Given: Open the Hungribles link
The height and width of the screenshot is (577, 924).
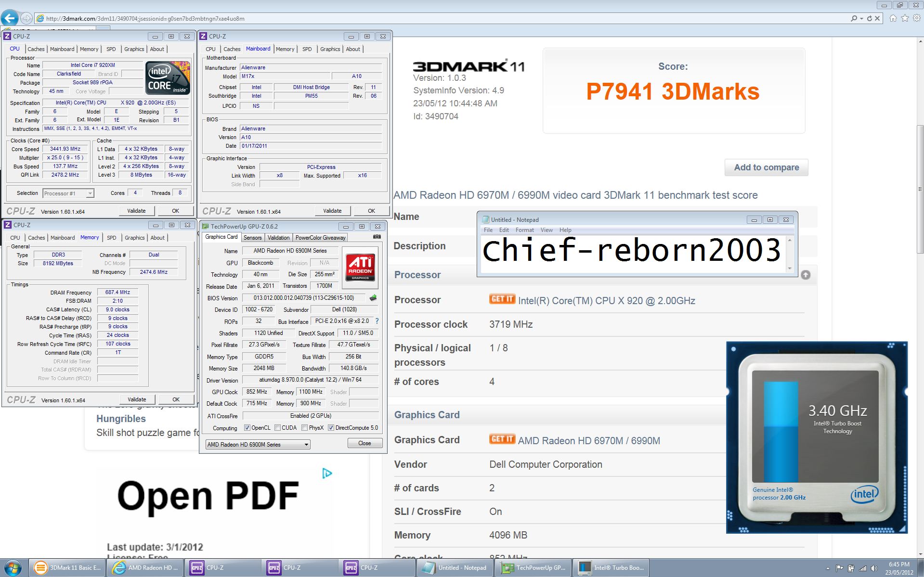Looking at the screenshot, I should [121, 419].
